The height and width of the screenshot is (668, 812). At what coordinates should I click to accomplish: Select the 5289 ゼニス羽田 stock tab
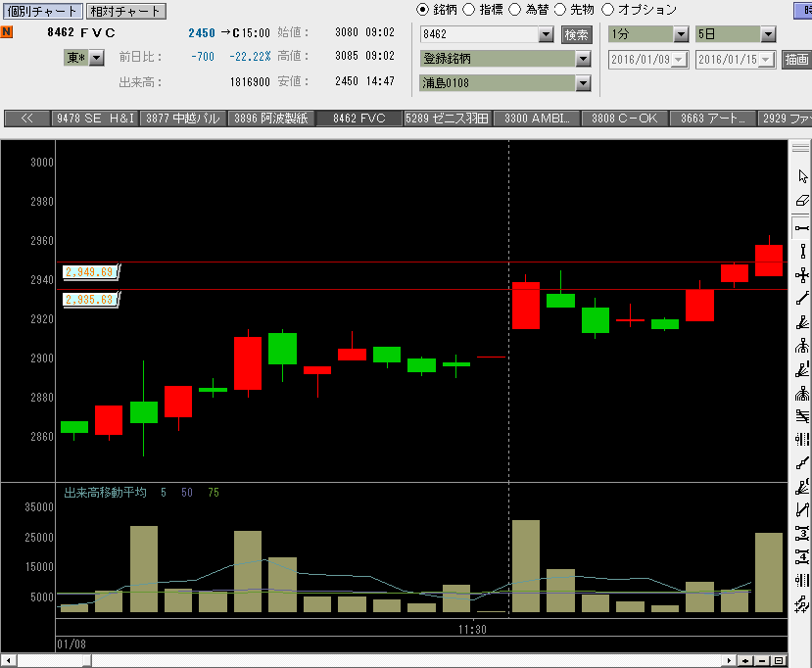pos(448,119)
